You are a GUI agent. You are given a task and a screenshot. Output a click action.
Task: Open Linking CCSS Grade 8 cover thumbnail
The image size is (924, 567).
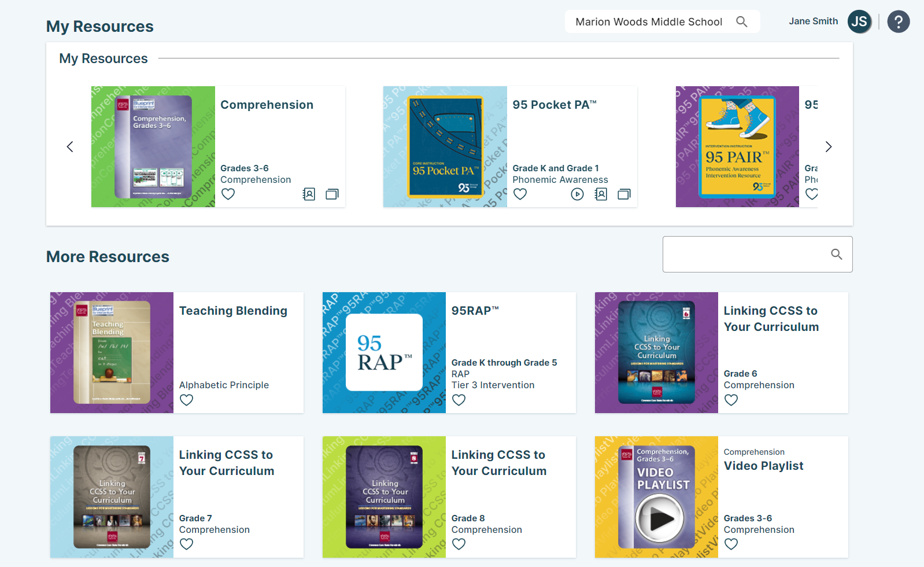[384, 497]
